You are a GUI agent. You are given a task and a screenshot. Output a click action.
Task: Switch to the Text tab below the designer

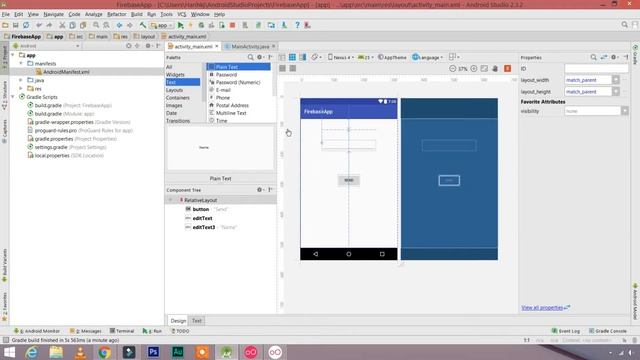[197, 321]
